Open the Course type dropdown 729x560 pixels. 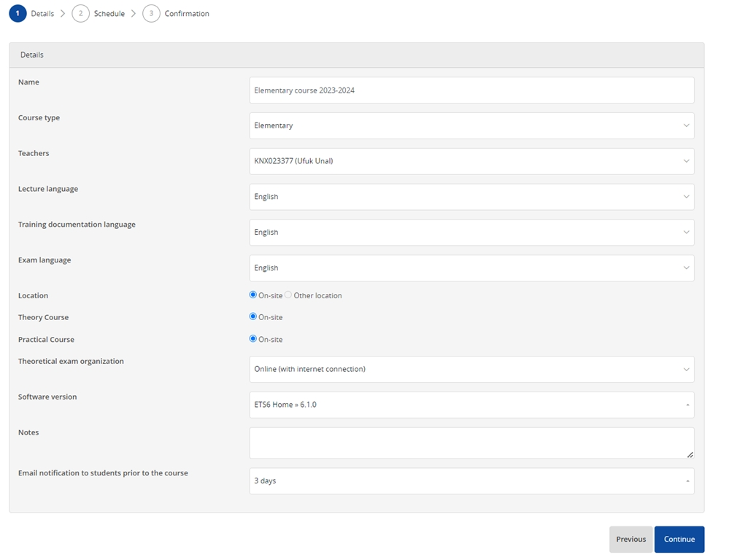click(x=472, y=125)
